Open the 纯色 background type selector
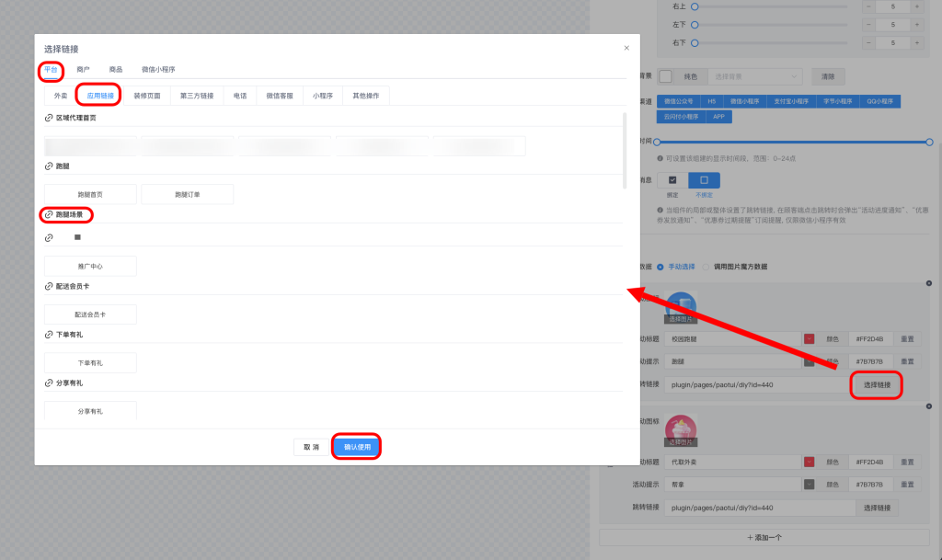The height and width of the screenshot is (560, 942). point(690,77)
